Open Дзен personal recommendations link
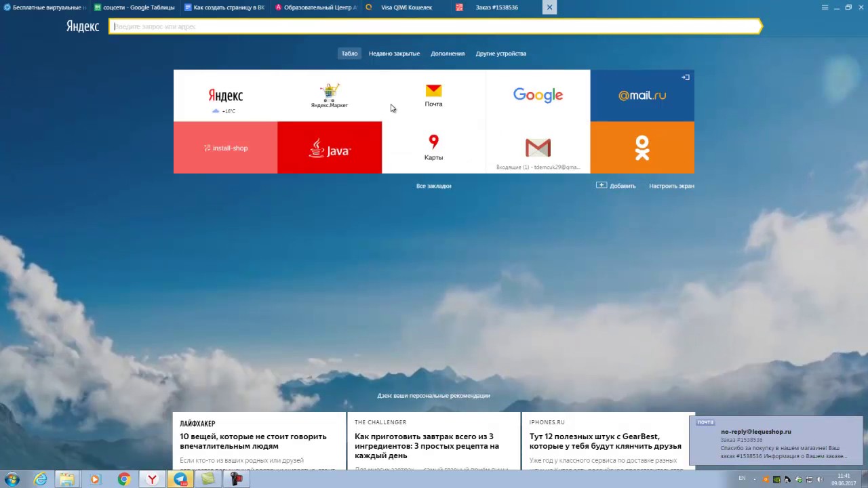Image resolution: width=868 pixels, height=488 pixels. point(433,396)
